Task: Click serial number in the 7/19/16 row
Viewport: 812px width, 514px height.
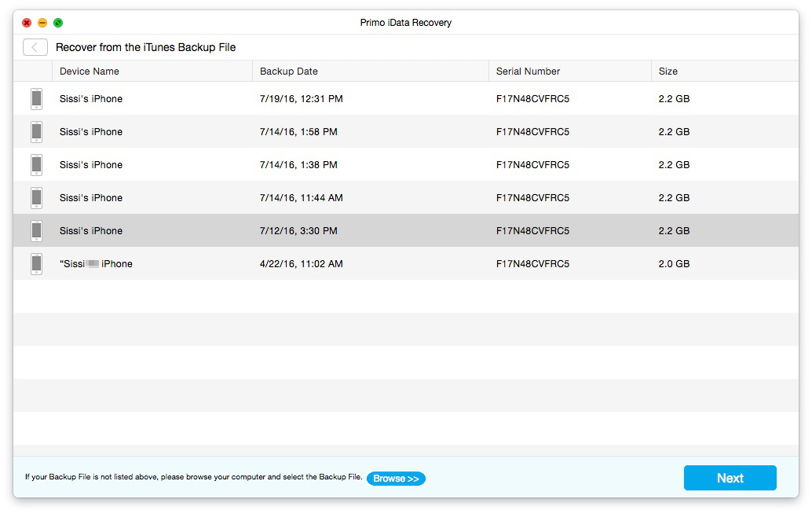Action: coord(532,99)
